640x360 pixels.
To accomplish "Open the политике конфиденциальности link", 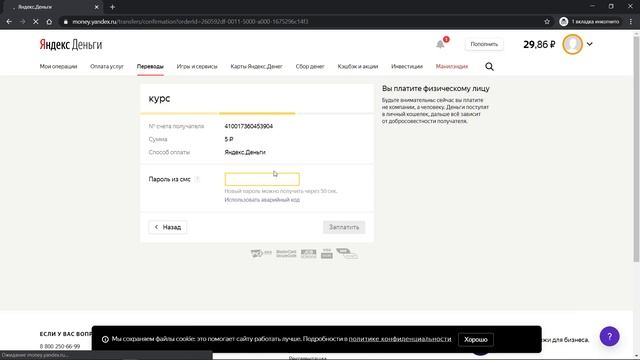I will pyautogui.click(x=400, y=339).
